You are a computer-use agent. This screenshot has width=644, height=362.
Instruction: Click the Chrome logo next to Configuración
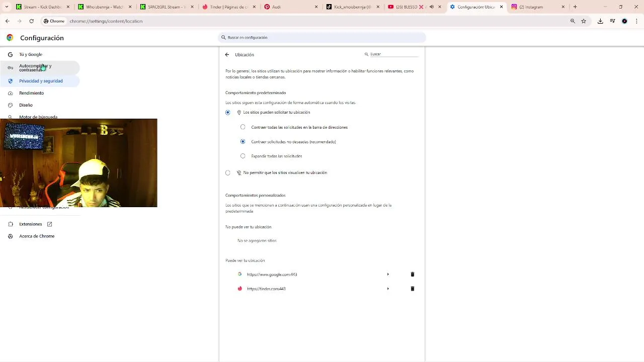(x=10, y=38)
